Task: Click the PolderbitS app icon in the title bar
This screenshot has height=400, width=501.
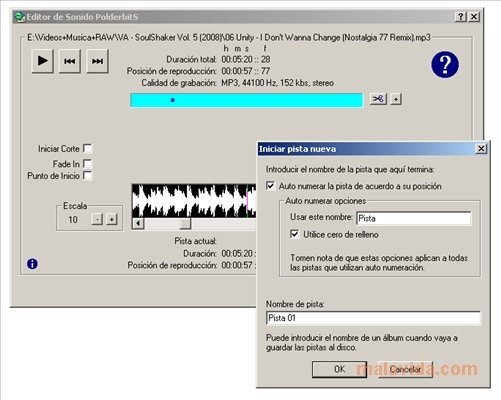Action: 20,17
